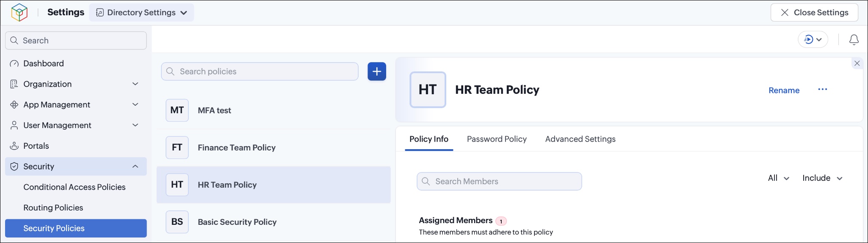The width and height of the screenshot is (868, 243).
Task: Expand the Organization section chevron
Action: click(x=135, y=84)
